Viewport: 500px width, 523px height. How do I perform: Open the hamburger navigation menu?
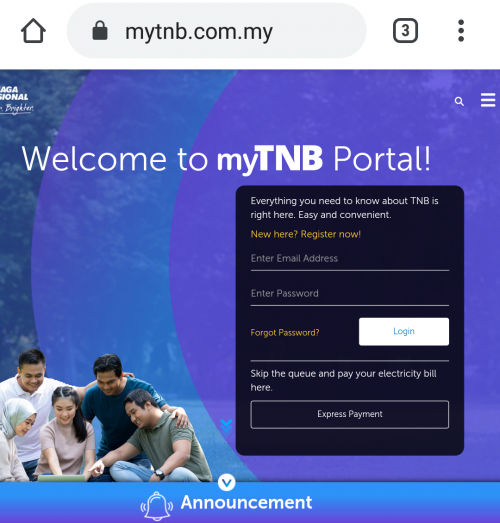click(x=488, y=100)
